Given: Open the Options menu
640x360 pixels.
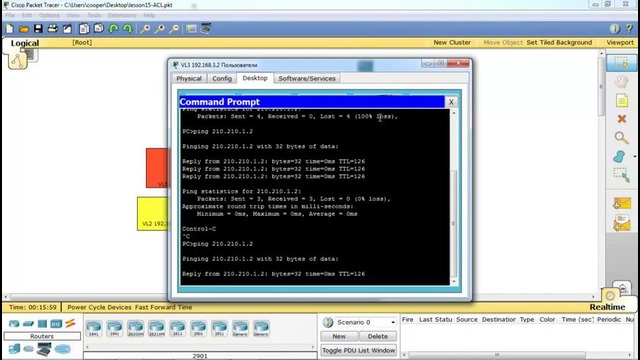Looking at the screenshot, I should [x=49, y=15].
